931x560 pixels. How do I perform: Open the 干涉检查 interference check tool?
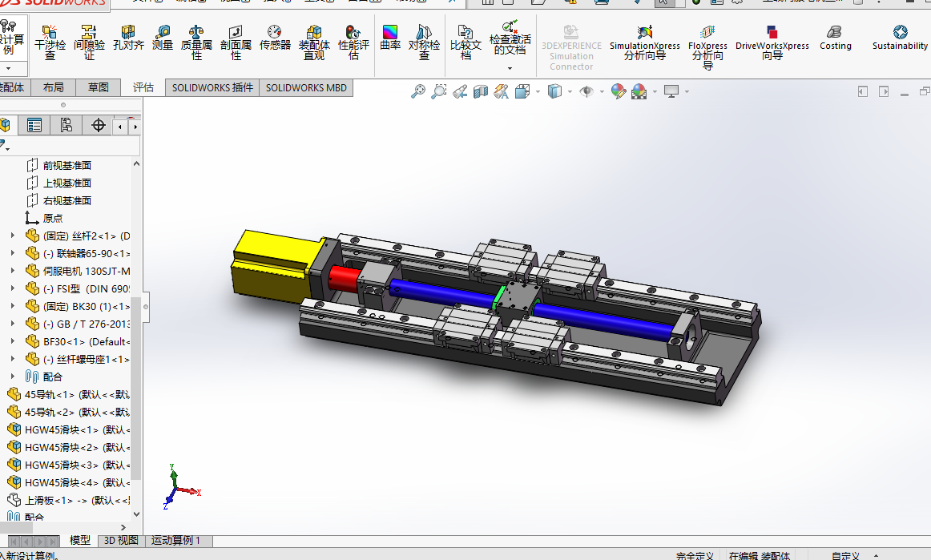(x=50, y=42)
